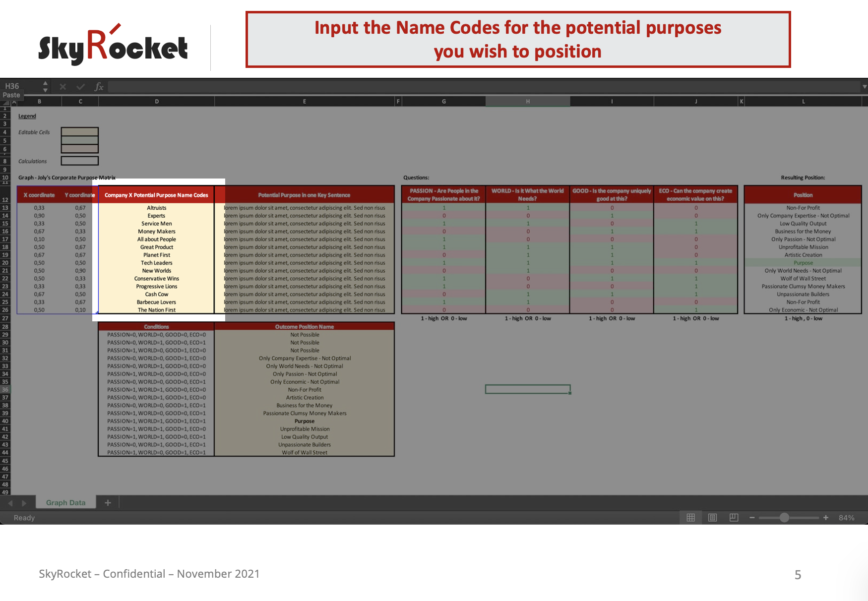Click the Paste label
This screenshot has width=868, height=601.
point(11,95)
